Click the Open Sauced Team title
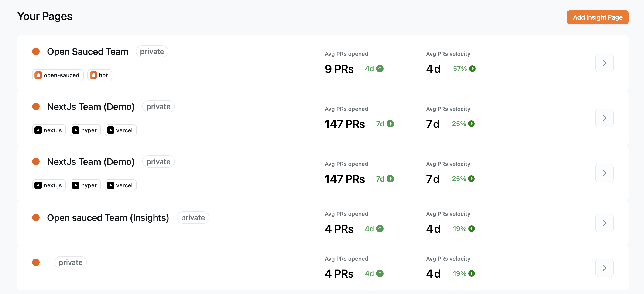644x294 pixels. 88,52
